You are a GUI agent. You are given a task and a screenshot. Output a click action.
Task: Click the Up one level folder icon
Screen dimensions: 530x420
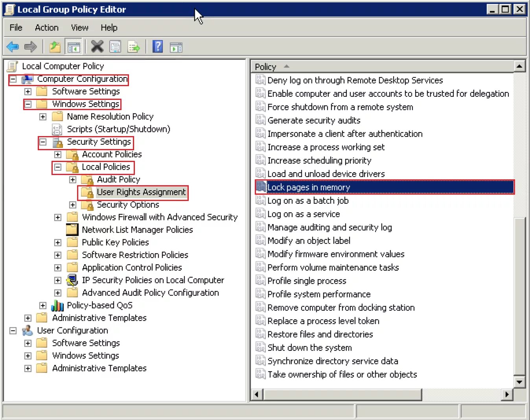coord(55,47)
